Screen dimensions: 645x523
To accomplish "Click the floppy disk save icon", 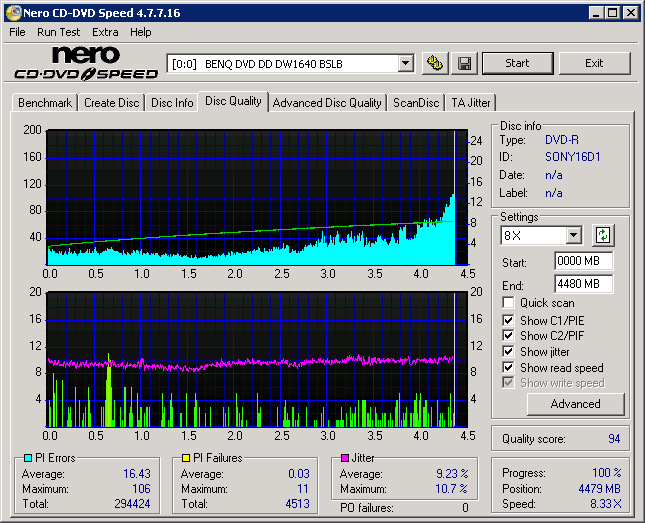I will pos(464,64).
